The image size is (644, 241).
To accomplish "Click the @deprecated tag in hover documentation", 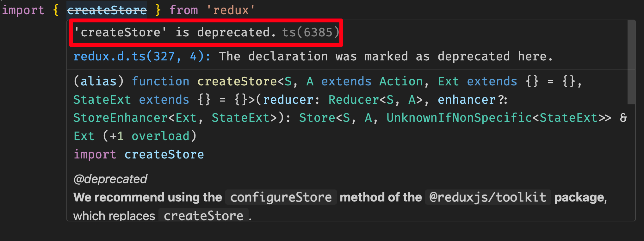I will coord(110,179).
